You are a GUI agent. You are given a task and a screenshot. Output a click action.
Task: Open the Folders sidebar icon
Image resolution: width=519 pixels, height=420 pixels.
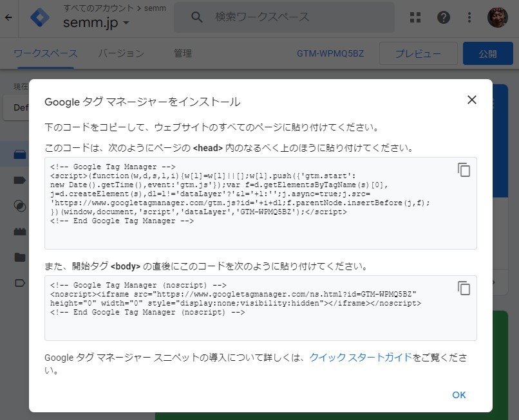click(x=19, y=257)
